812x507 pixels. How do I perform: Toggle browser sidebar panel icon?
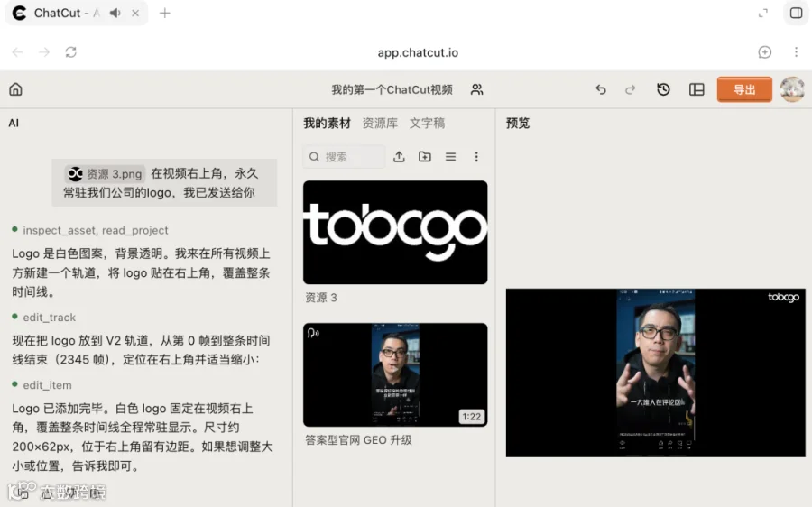(x=796, y=13)
